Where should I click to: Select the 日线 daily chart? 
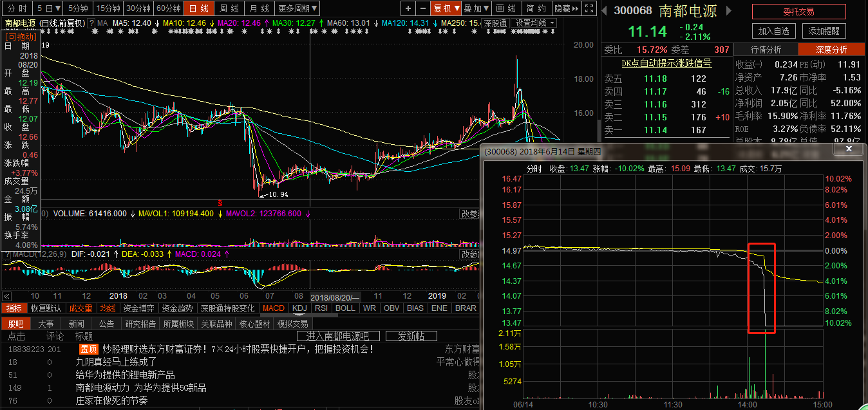200,8
